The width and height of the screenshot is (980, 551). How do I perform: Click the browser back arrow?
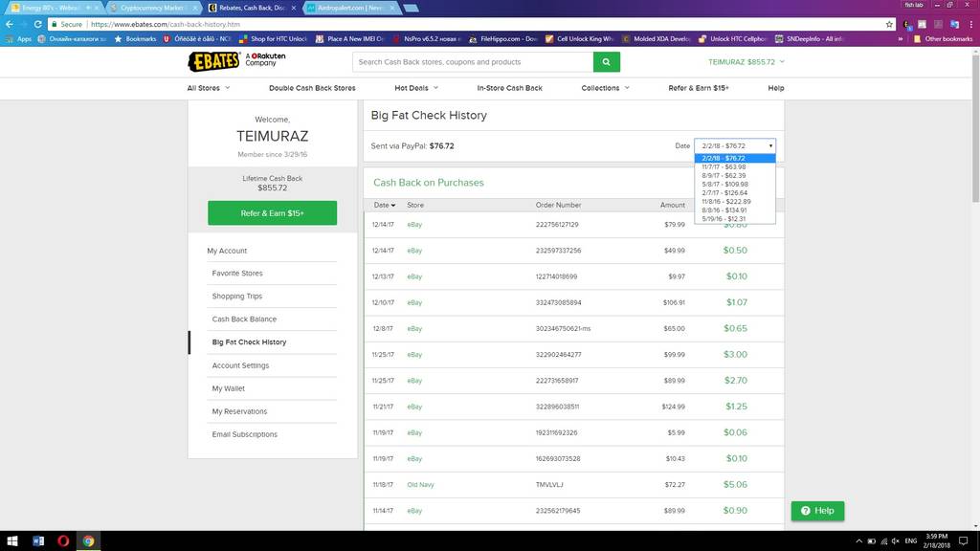coord(10,24)
